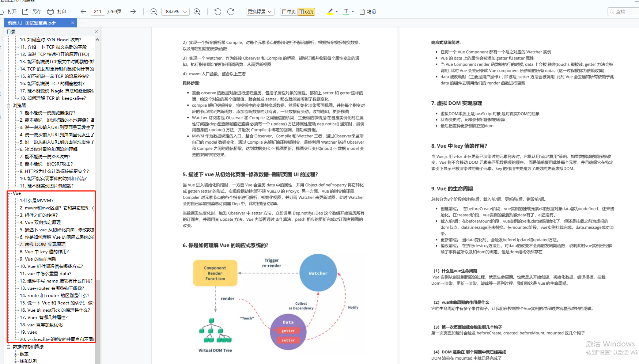Open outline item 16. TCP 的拥塞控制

click(x=52, y=84)
